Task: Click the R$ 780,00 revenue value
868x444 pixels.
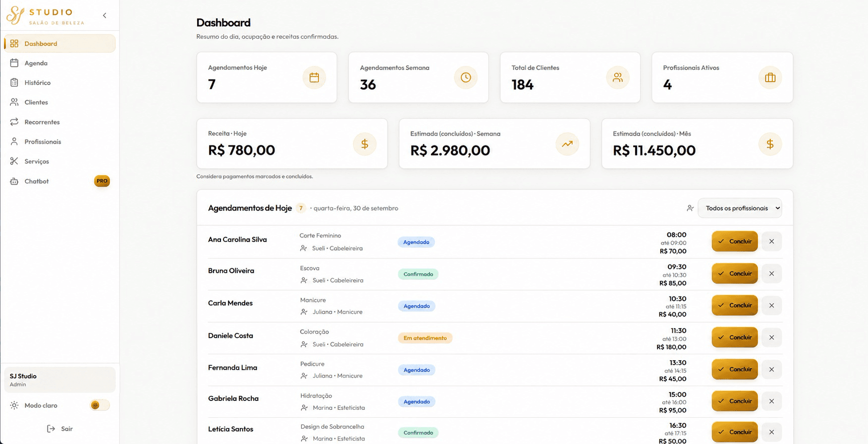Action: [241, 150]
